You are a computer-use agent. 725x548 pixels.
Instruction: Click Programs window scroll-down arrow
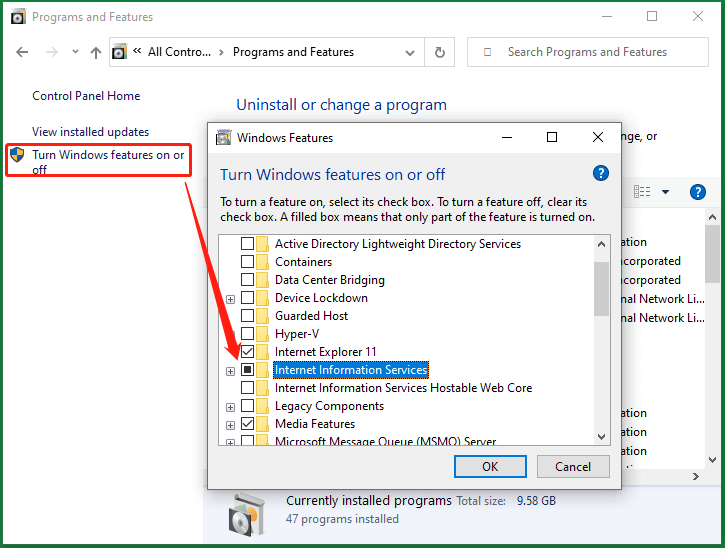(712, 460)
